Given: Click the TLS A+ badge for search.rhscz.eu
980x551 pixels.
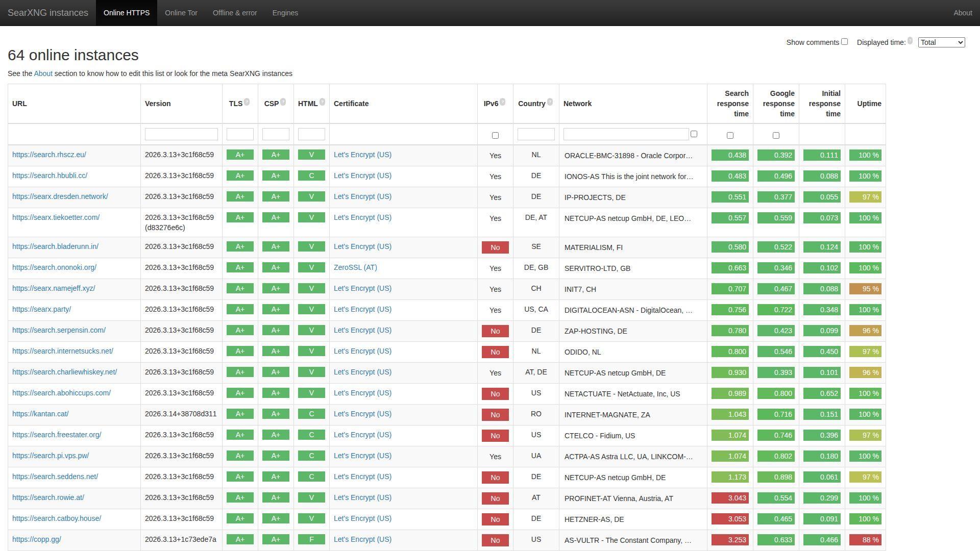Looking at the screenshot, I should 240,155.
